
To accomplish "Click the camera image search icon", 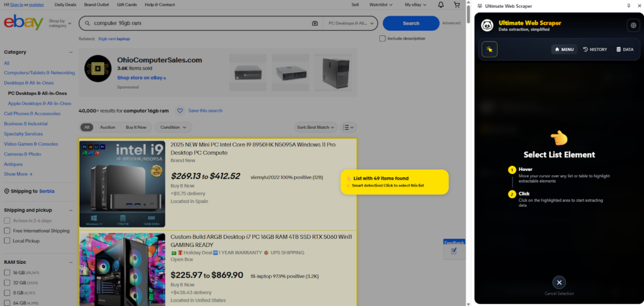I will 314,23.
